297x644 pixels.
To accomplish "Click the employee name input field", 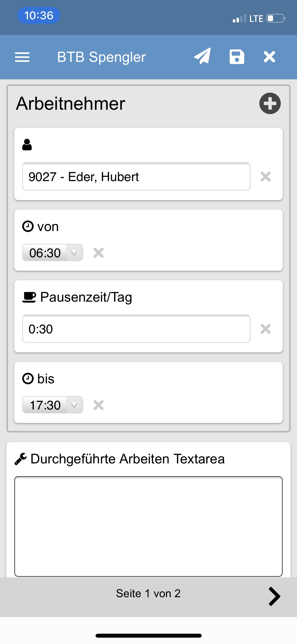I will click(x=136, y=177).
